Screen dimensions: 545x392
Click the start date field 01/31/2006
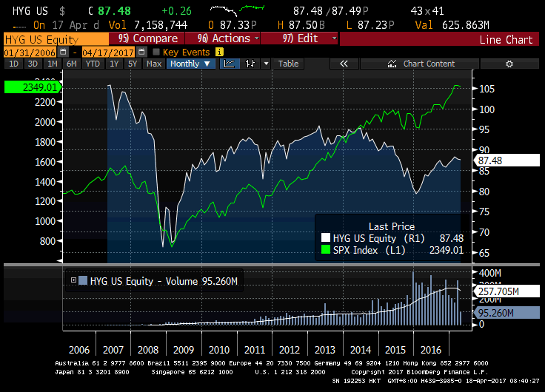[x=30, y=53]
